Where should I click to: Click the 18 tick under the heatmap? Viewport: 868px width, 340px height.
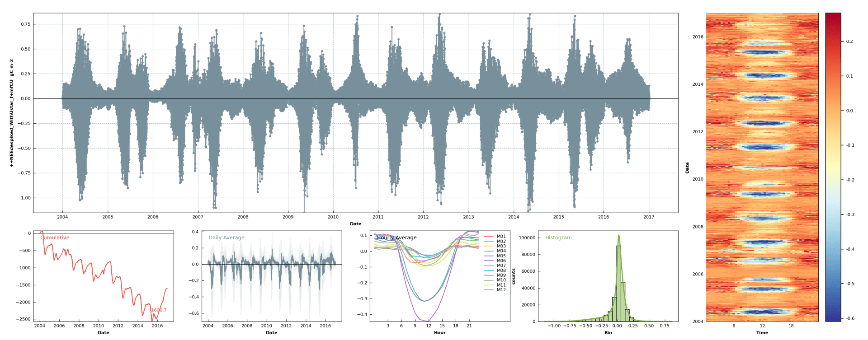(791, 326)
